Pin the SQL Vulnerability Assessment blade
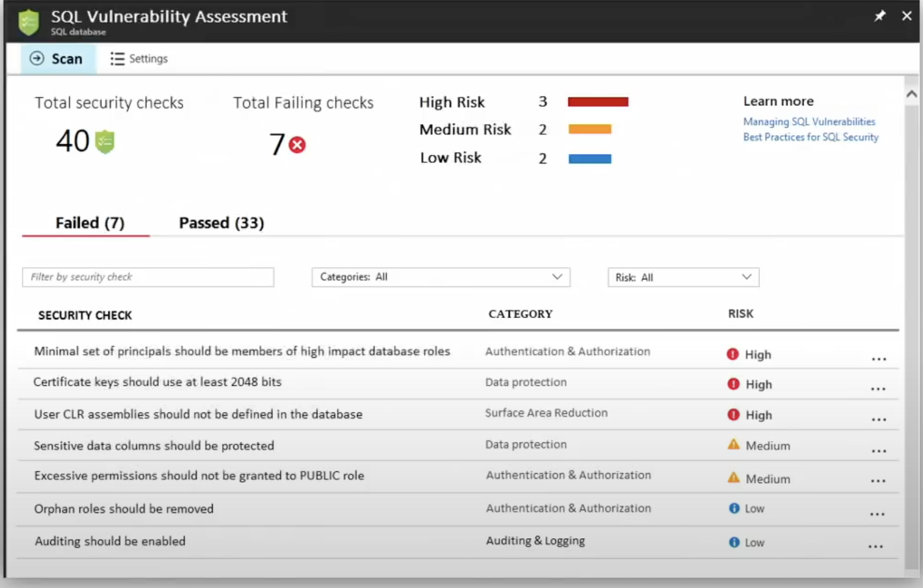Image resolution: width=923 pixels, height=588 pixels. [x=880, y=16]
